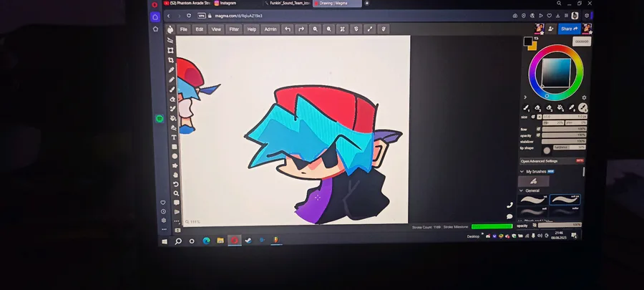Open the View menu
644x290 pixels.
pyautogui.click(x=216, y=29)
